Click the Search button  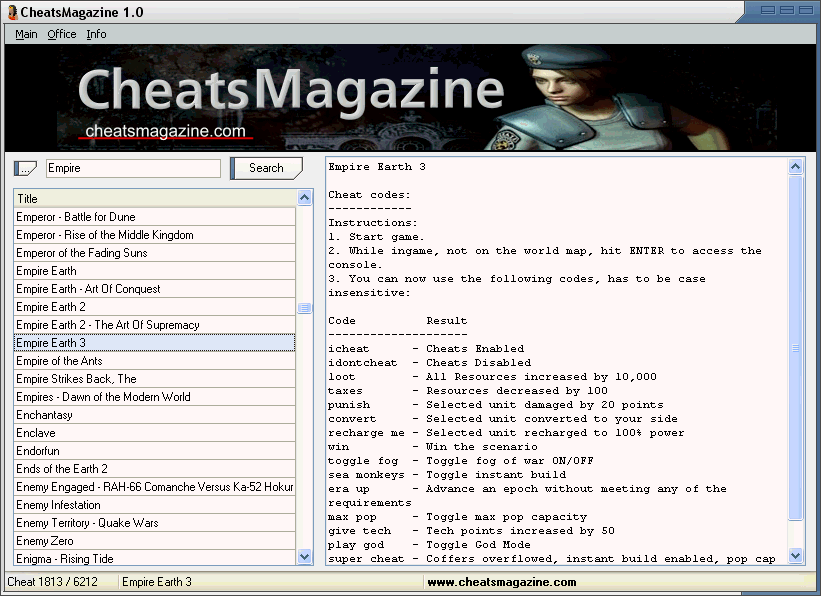266,168
